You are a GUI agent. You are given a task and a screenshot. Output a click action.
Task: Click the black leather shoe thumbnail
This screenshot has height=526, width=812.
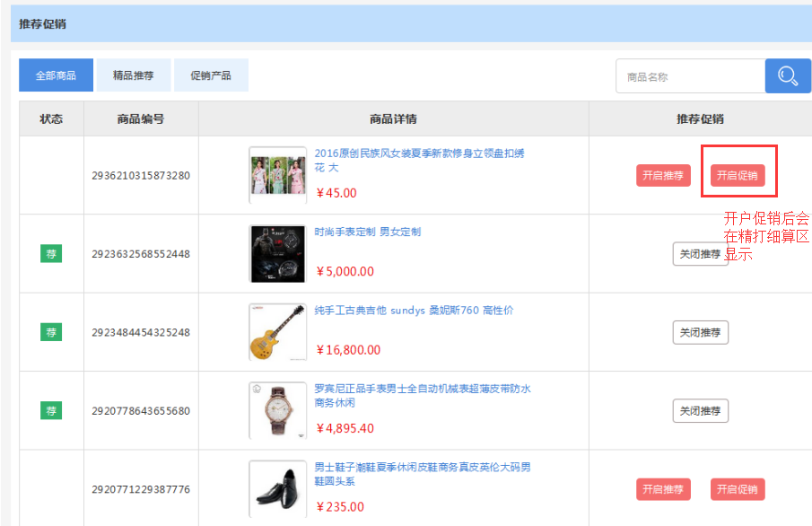click(278, 489)
